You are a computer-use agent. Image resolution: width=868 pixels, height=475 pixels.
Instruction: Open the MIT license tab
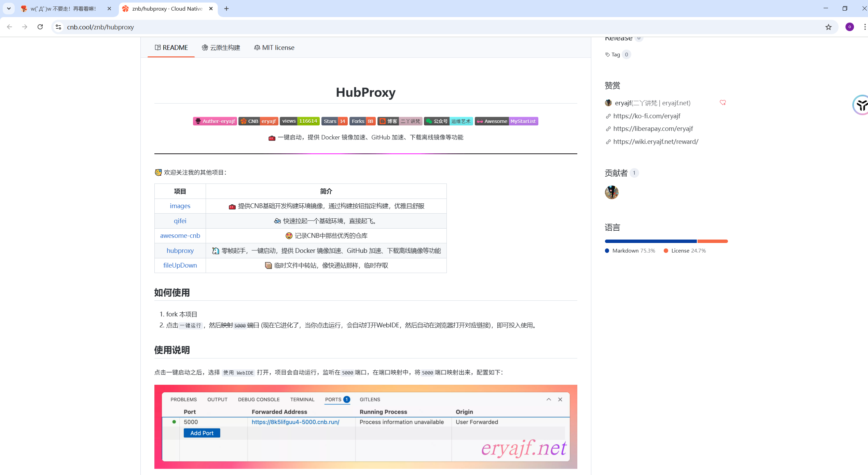(274, 47)
